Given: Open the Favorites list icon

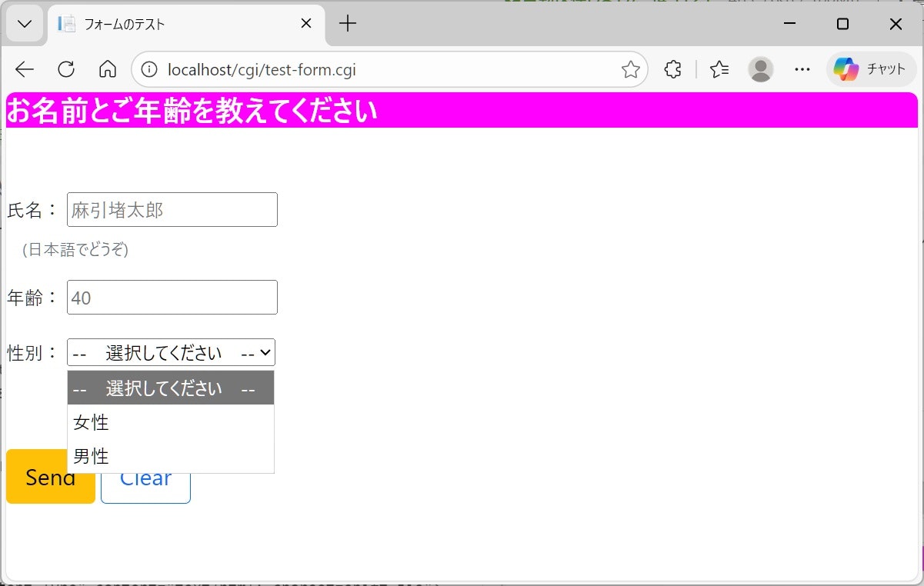Looking at the screenshot, I should click(720, 70).
